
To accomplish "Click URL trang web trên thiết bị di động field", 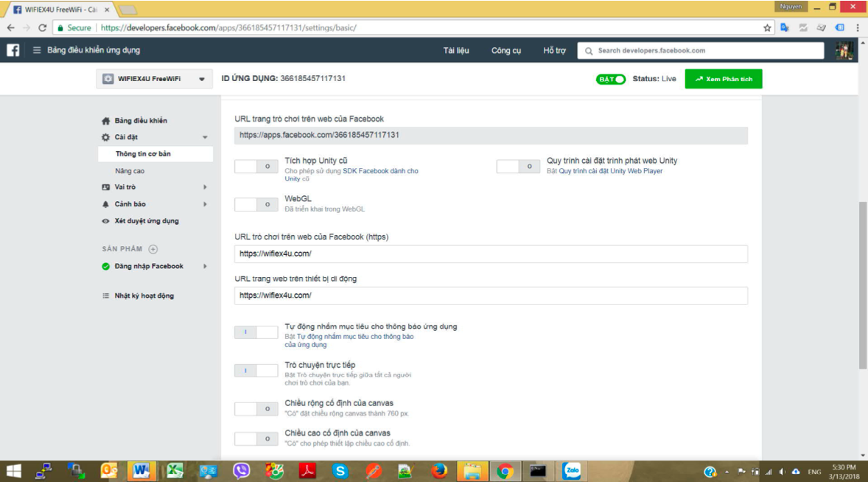I will (x=491, y=296).
